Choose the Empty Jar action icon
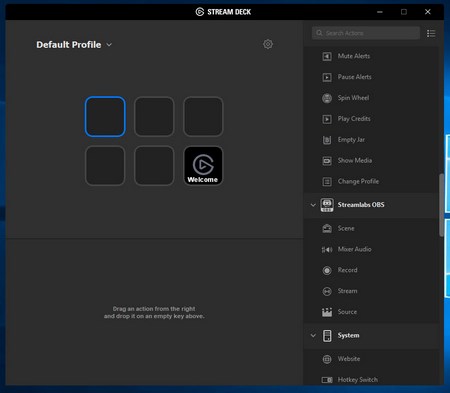 [327, 140]
